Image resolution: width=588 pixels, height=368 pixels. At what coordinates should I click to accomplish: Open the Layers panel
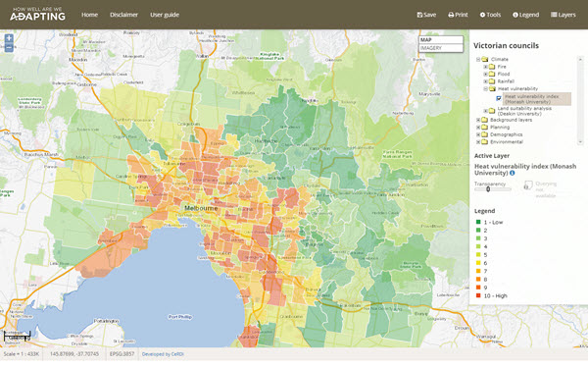pyautogui.click(x=563, y=15)
